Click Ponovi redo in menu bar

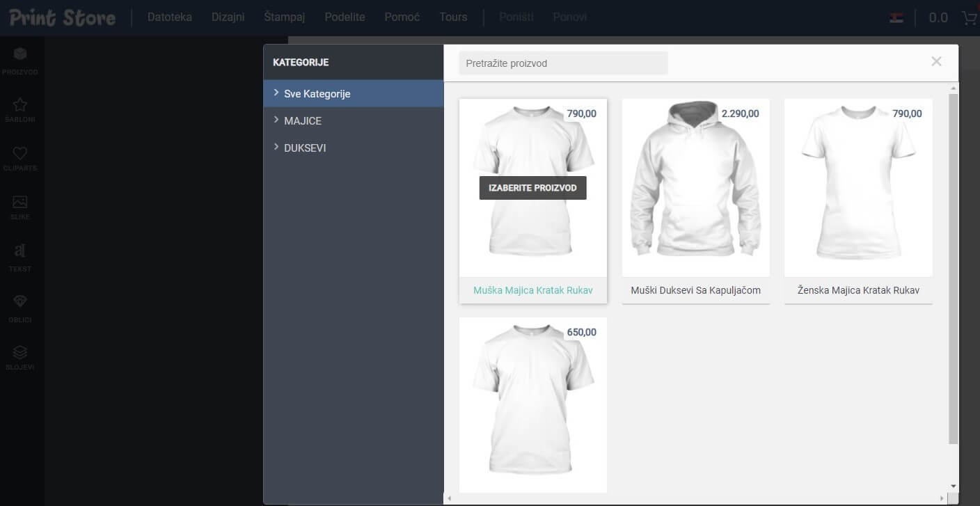pos(570,17)
